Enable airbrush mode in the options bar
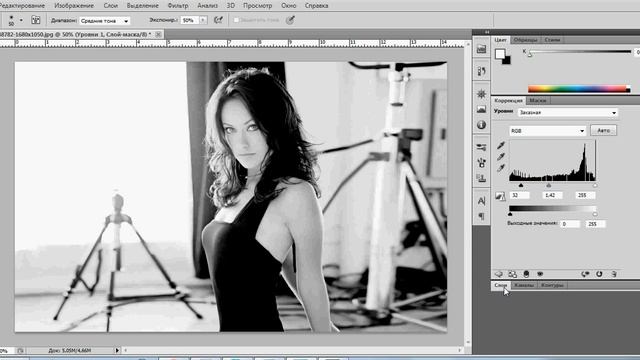The height and width of the screenshot is (360, 640). (x=218, y=20)
